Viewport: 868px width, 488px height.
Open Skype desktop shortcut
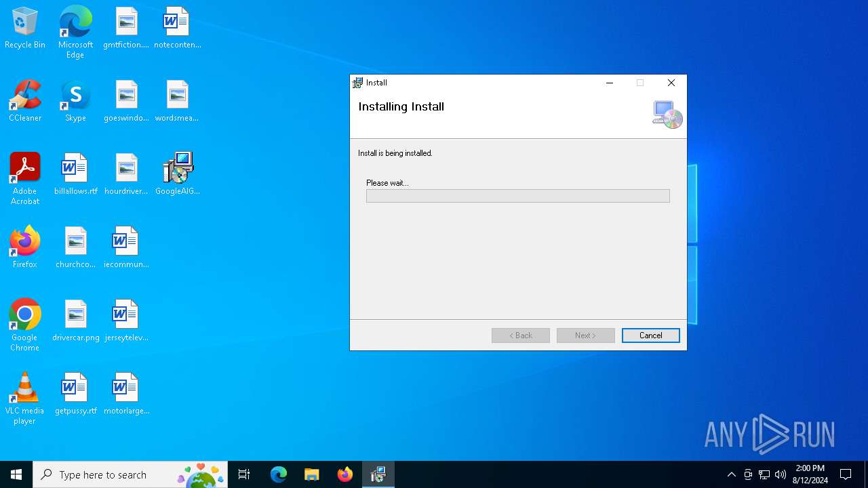[x=75, y=102]
